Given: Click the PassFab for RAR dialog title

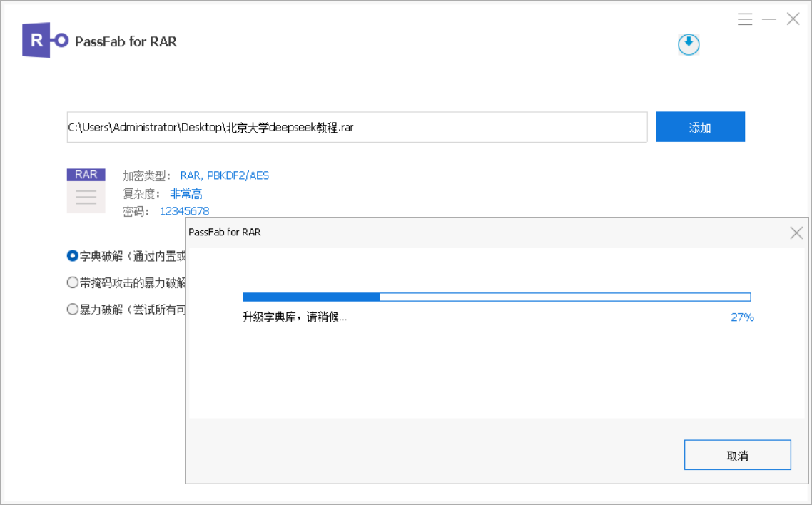Looking at the screenshot, I should point(225,233).
